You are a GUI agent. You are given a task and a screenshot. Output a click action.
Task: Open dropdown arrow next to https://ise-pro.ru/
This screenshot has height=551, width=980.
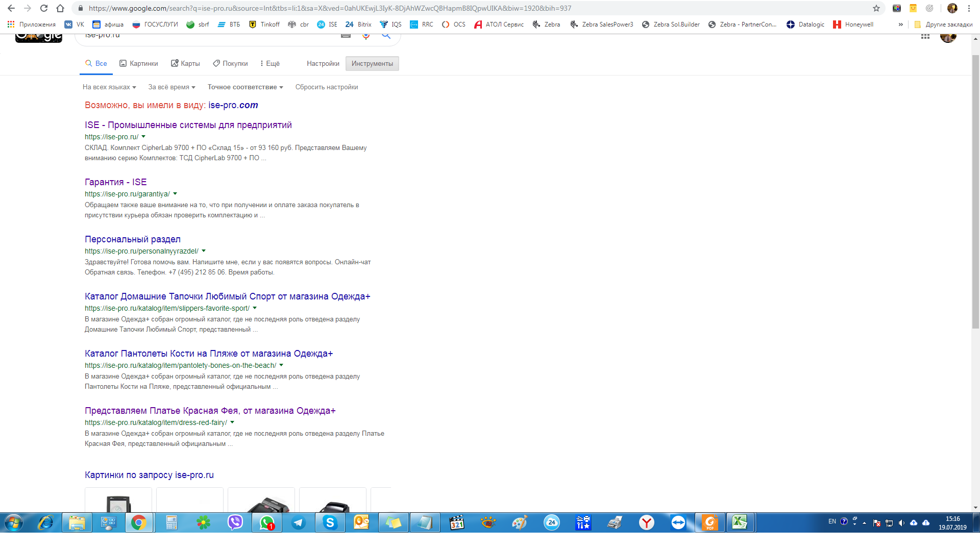pyautogui.click(x=143, y=137)
